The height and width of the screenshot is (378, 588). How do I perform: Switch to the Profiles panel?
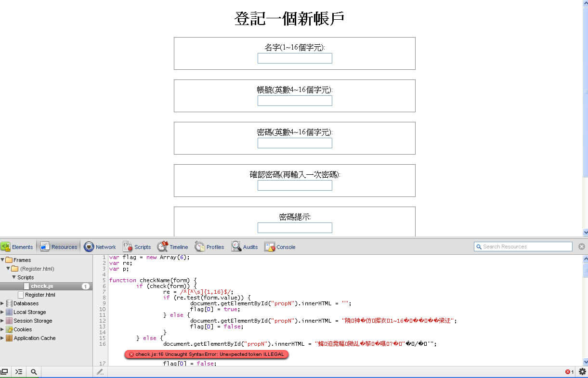pyautogui.click(x=209, y=247)
